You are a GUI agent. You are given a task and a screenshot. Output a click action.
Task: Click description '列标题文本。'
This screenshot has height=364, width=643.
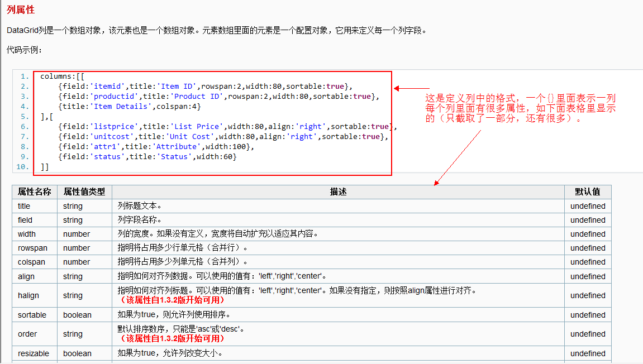pyautogui.click(x=140, y=206)
